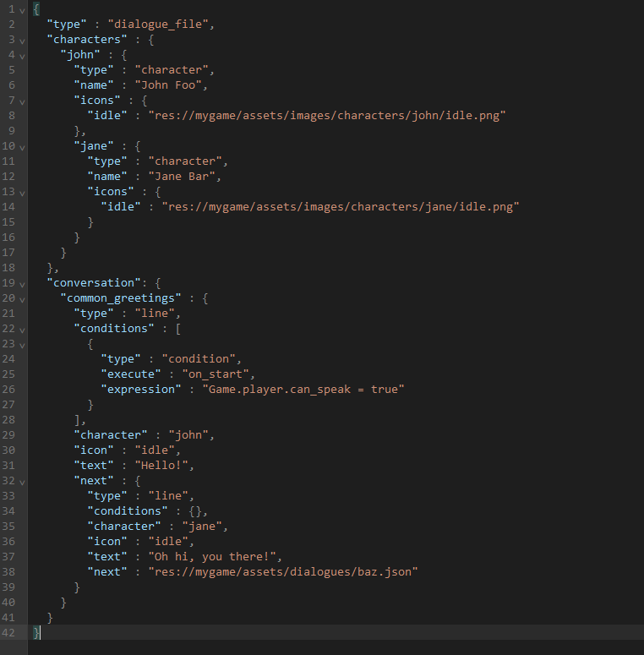This screenshot has width=644, height=655.
Task: Click the empty {} conditions value on line 34
Action: click(195, 510)
